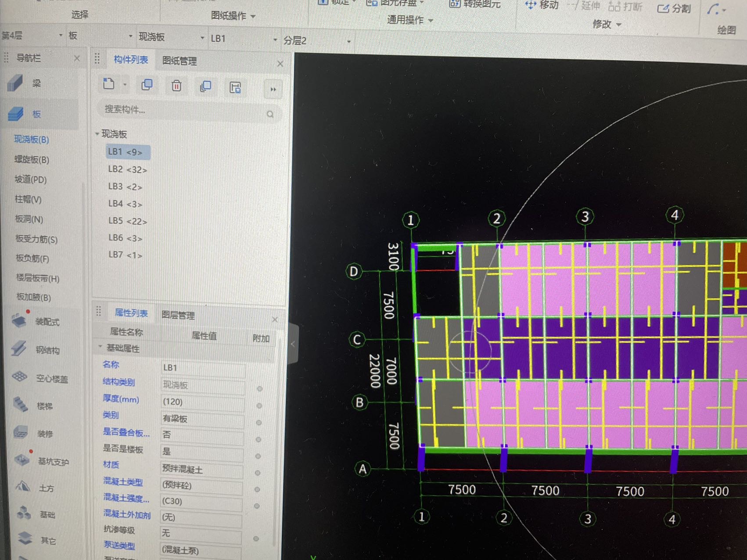This screenshot has width=747, height=560.
Task: Open the 土方 category icon
Action: click(x=23, y=487)
